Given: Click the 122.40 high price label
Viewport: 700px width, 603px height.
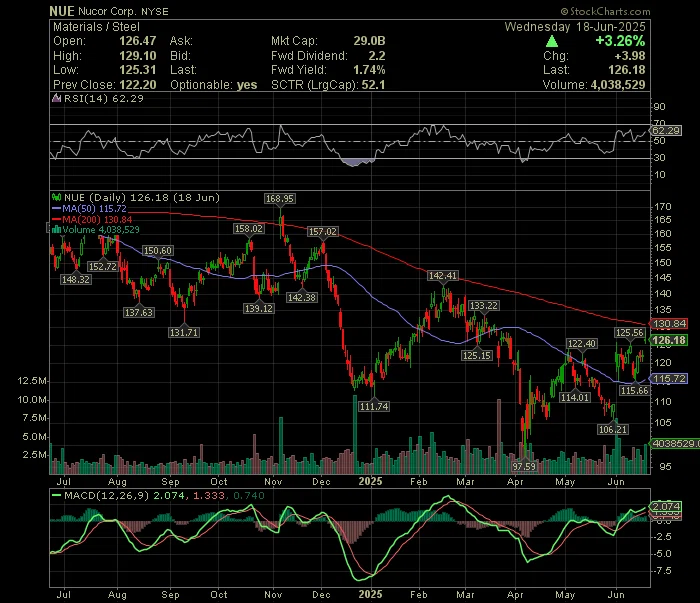Looking at the screenshot, I should coord(582,343).
